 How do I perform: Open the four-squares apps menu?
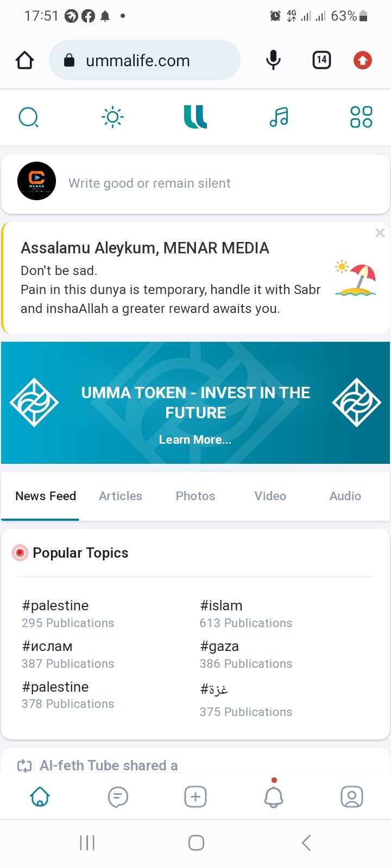[361, 117]
